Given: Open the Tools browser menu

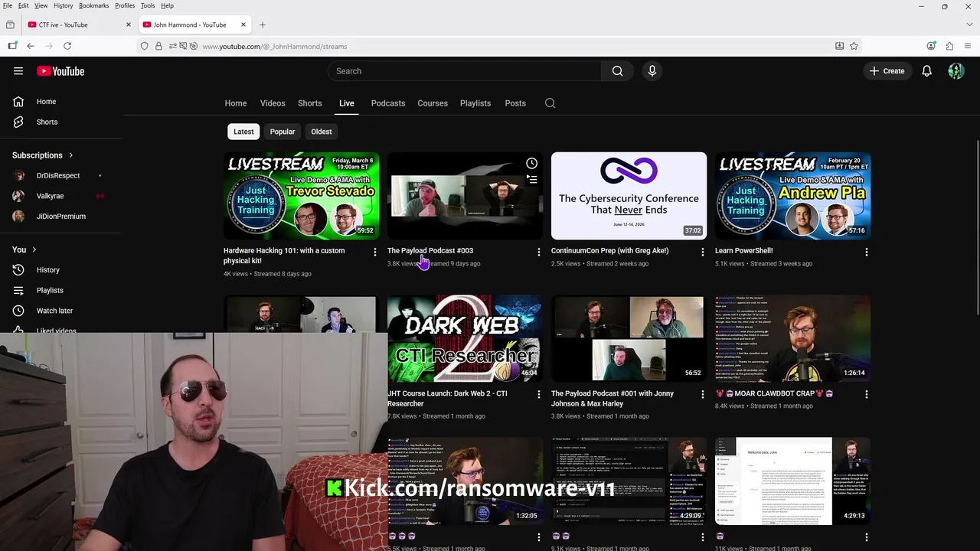Looking at the screenshot, I should coord(148,5).
